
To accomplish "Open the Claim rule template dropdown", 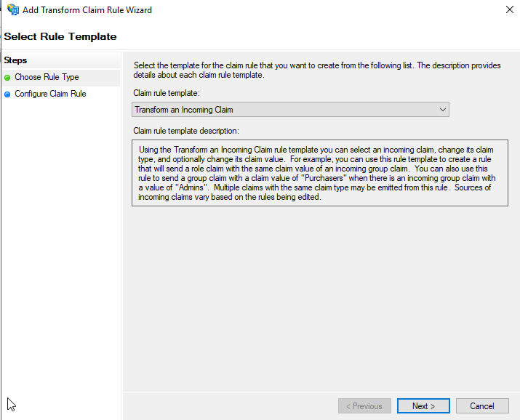I will point(290,110).
